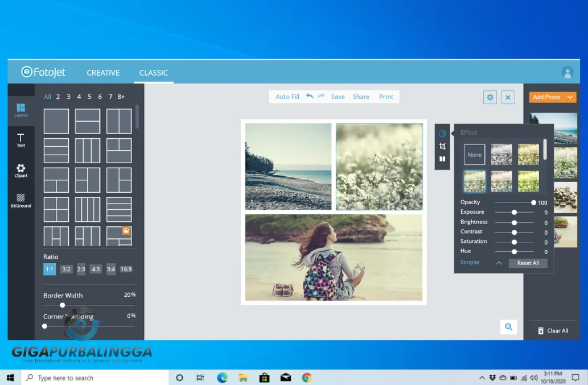Apply the None effect option
This screenshot has height=385, width=588.
[474, 154]
